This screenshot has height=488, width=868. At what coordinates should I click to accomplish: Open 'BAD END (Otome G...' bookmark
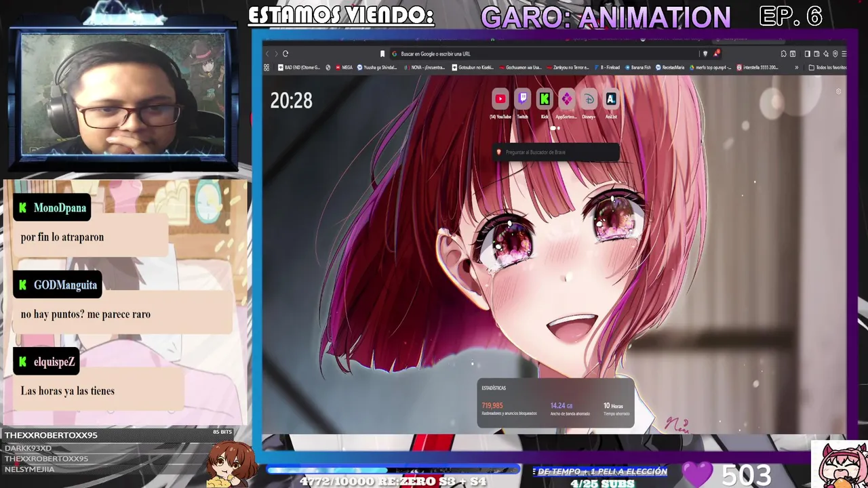(x=299, y=67)
